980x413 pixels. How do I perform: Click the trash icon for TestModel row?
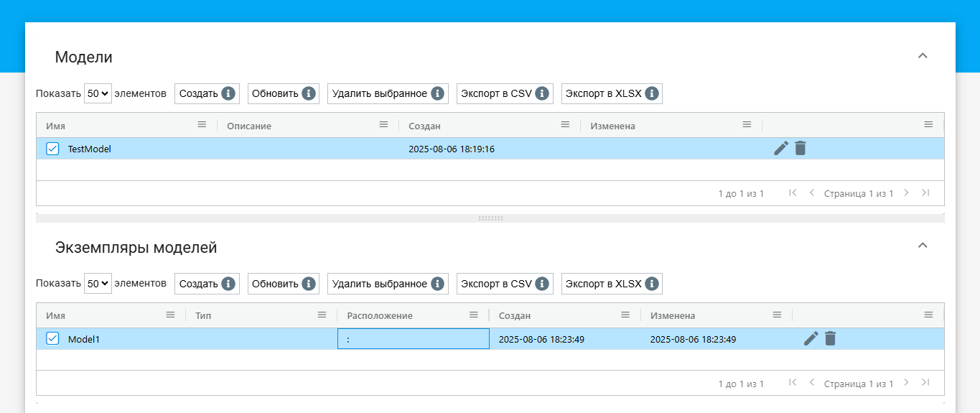(x=801, y=149)
